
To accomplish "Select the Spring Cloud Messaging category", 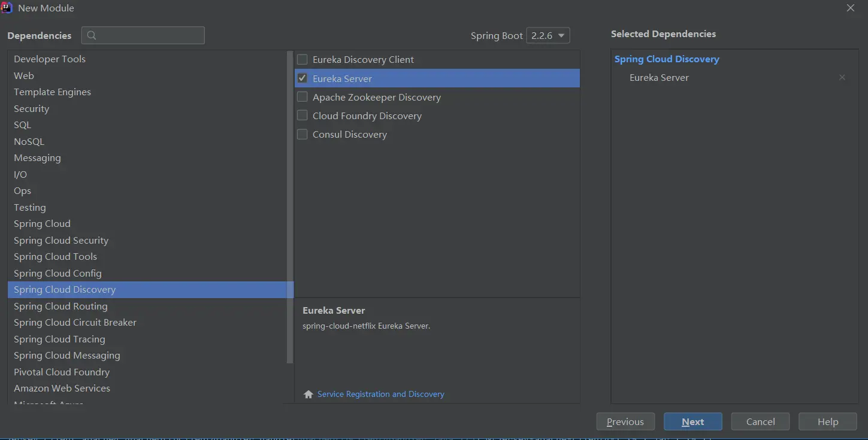I will pos(148,355).
